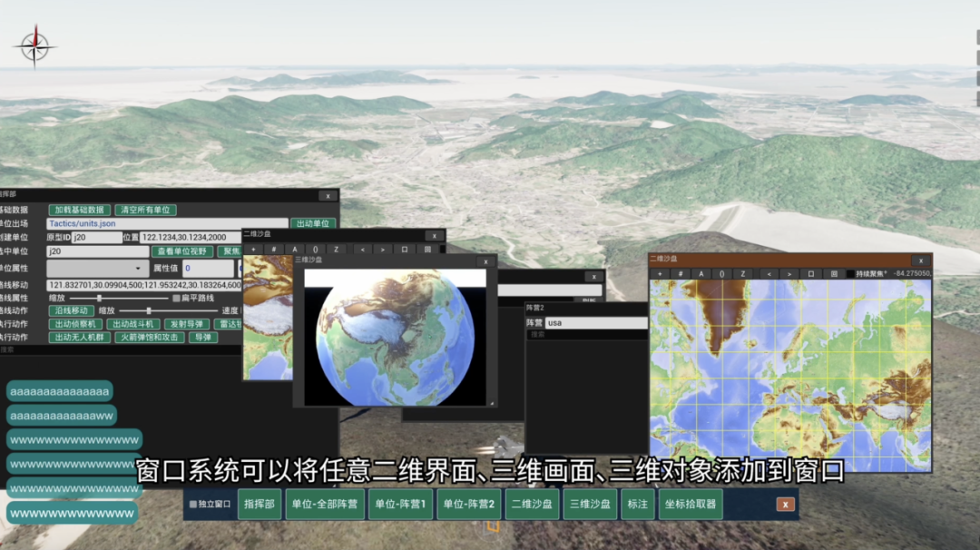
Task: Click the A icon in the dark-titled 二维沙盘 window
Action: tap(295, 250)
